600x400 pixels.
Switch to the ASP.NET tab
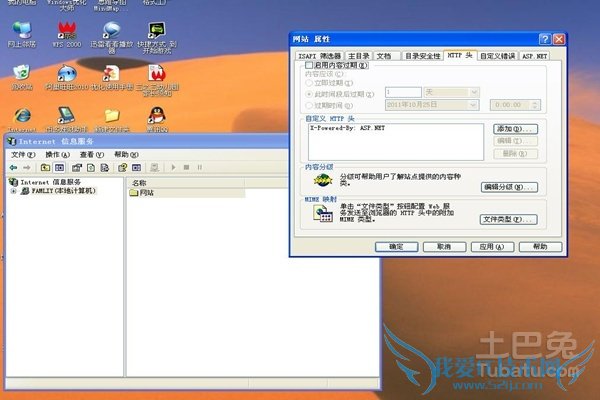(x=535, y=56)
